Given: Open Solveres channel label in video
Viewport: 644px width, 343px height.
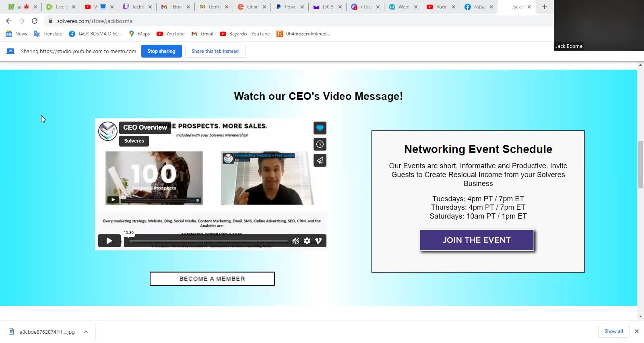Looking at the screenshot, I should 134,141.
